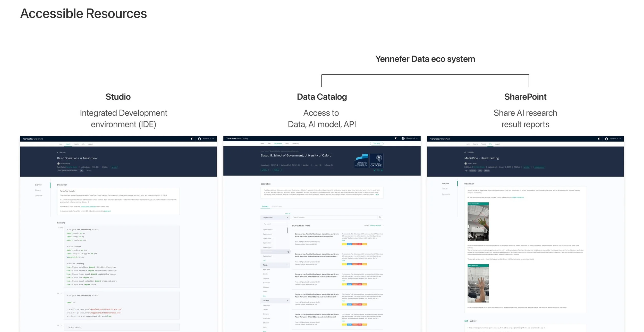Click notification bell in Data Catalog header

pyautogui.click(x=395, y=138)
